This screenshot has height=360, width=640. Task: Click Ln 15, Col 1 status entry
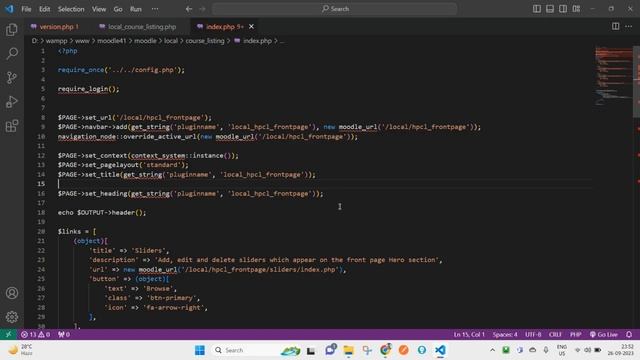coord(469,334)
